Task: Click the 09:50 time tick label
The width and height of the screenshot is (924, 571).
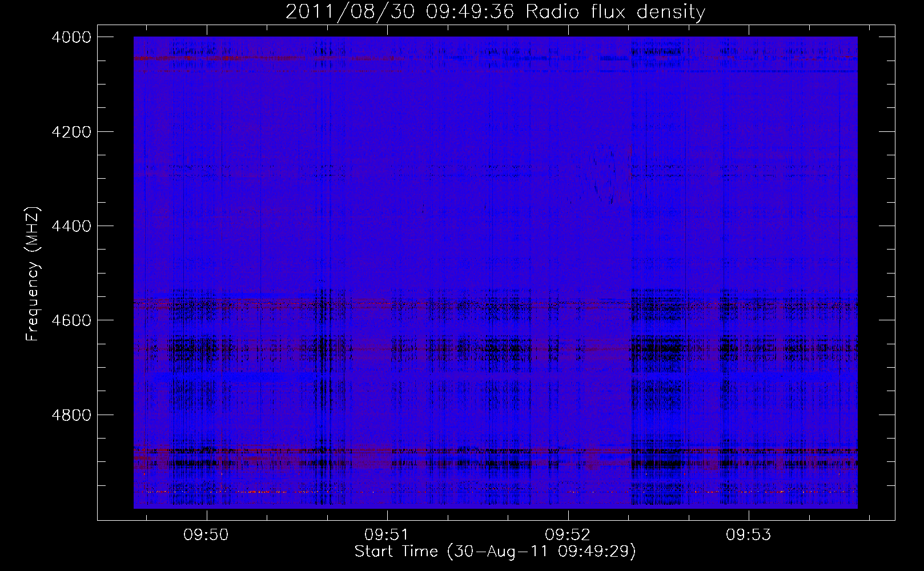Action: tap(206, 535)
